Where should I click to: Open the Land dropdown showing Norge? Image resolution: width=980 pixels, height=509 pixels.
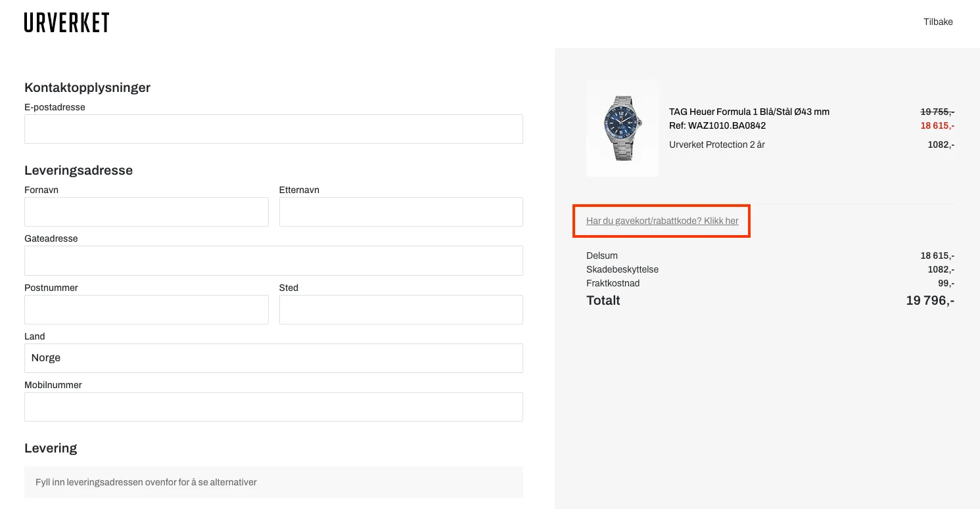pos(273,358)
